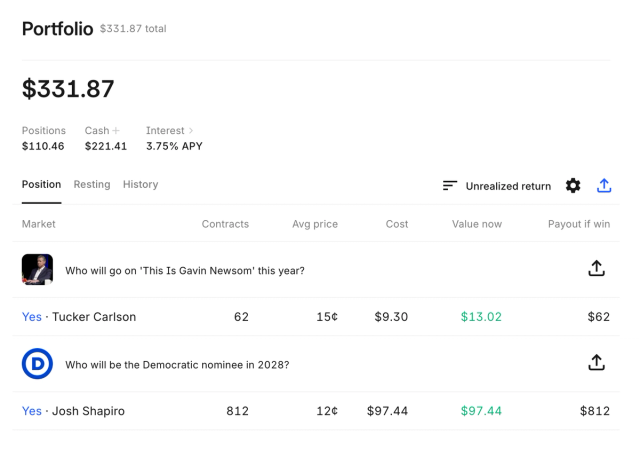This screenshot has height=449, width=640.
Task: Open the Democratic nominee 2028 market link
Action: [177, 364]
